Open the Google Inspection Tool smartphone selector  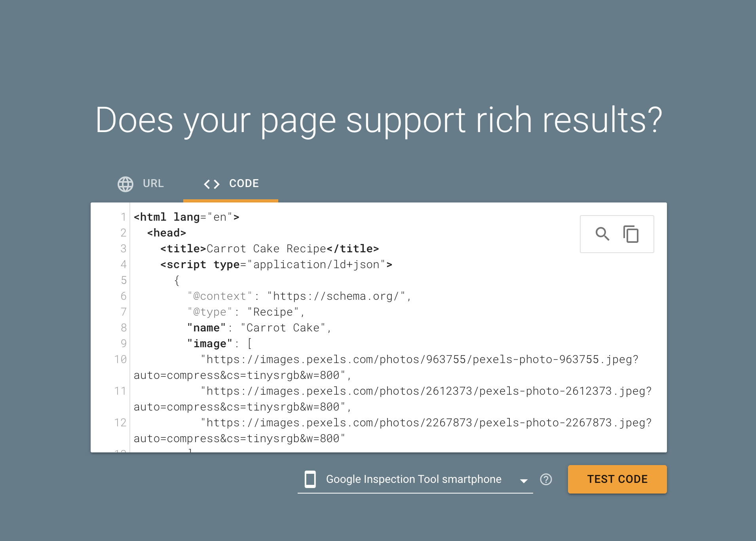(414, 479)
